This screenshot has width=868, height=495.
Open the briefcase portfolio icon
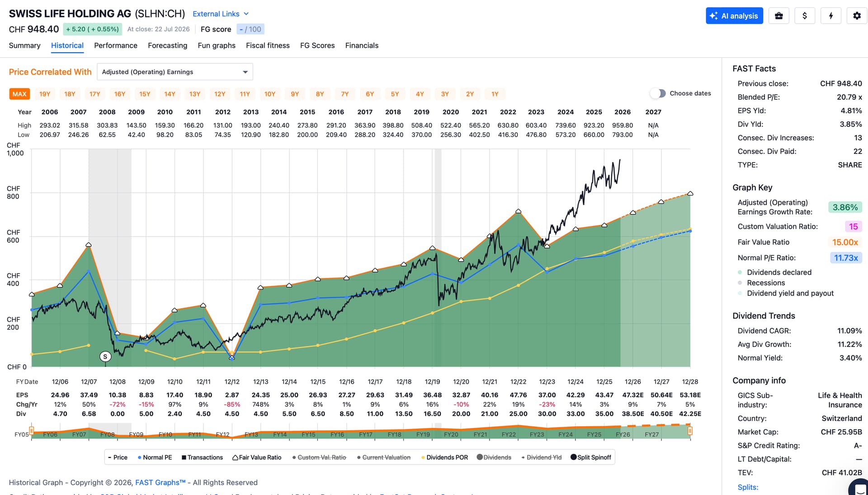pos(778,16)
